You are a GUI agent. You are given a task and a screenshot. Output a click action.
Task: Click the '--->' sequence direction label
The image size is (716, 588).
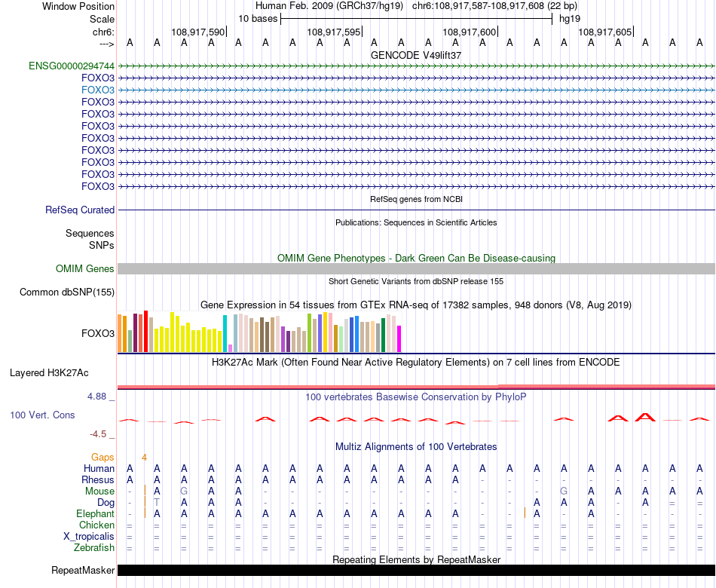pyautogui.click(x=106, y=44)
